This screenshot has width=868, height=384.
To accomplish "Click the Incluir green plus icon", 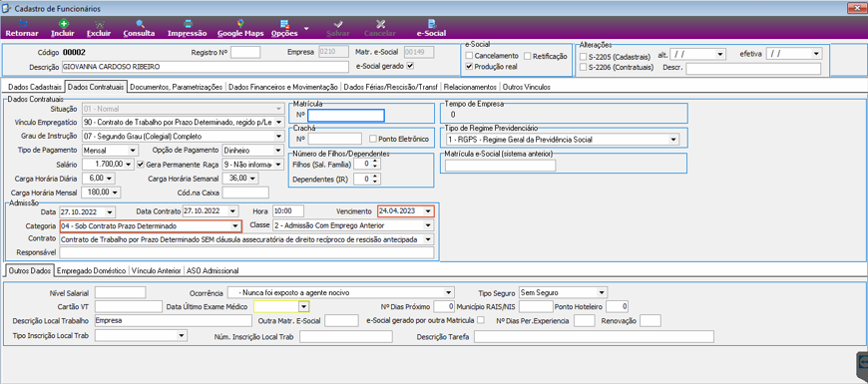I will pyautogui.click(x=64, y=24).
